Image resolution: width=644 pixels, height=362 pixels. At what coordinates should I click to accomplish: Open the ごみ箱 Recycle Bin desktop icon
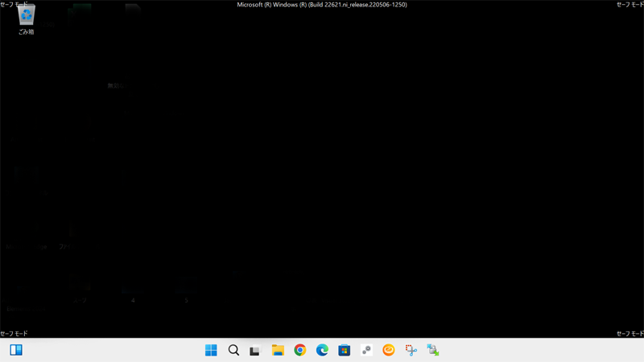27,16
